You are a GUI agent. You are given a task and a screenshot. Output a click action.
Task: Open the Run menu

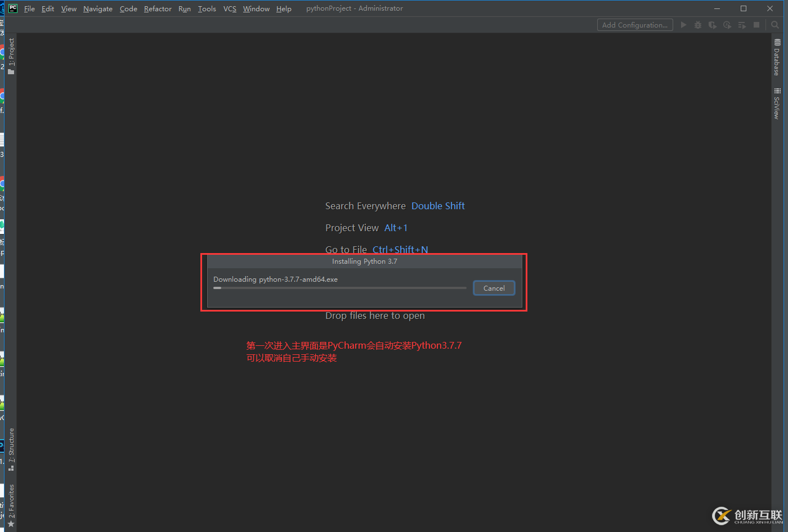coord(185,8)
